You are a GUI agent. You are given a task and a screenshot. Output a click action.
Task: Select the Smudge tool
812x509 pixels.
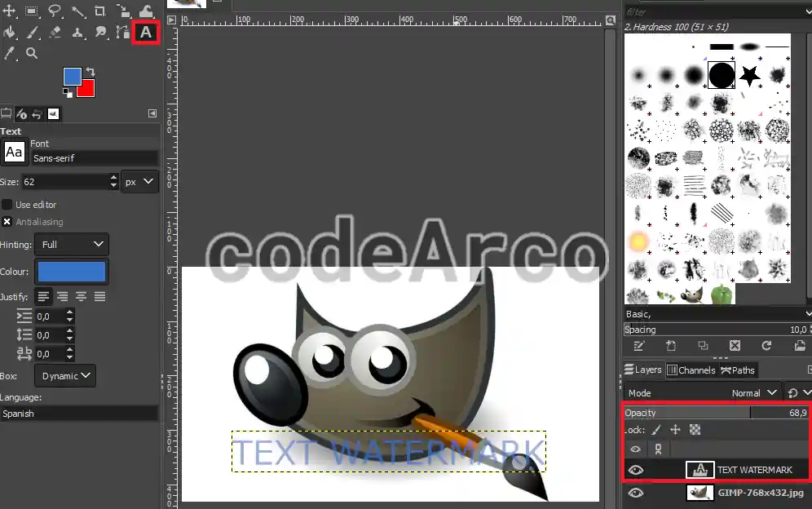tap(100, 33)
